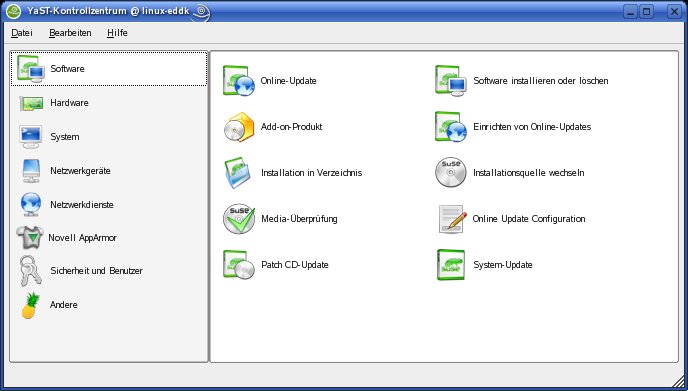Click the Software label in sidebar
This screenshot has width=688, height=391.
pos(67,68)
